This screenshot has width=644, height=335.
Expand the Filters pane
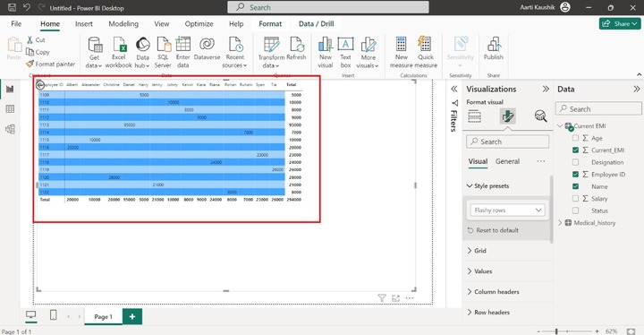453,89
